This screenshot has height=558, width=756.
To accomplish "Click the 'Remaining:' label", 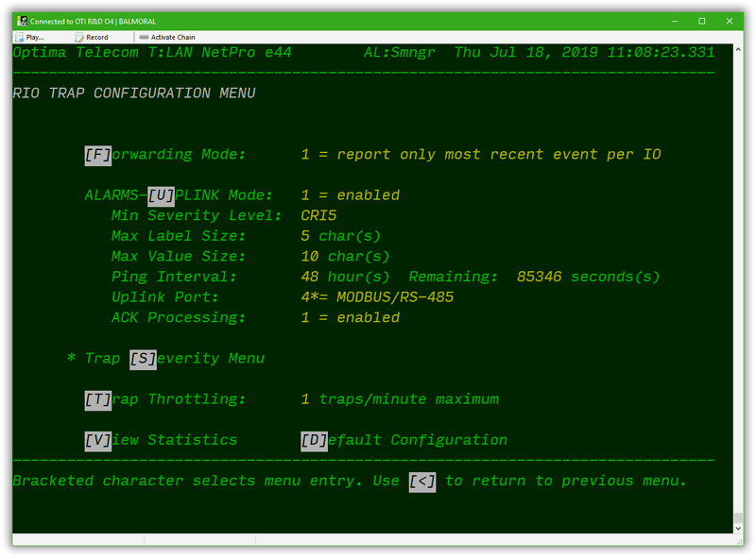I will (x=454, y=277).
